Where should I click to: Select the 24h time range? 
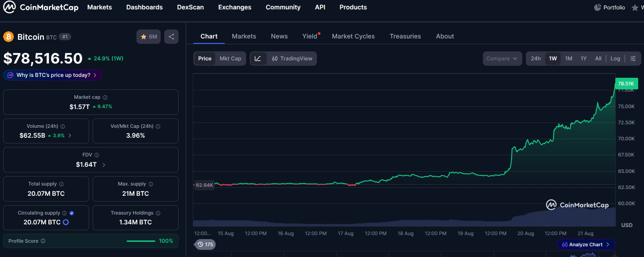pyautogui.click(x=536, y=59)
